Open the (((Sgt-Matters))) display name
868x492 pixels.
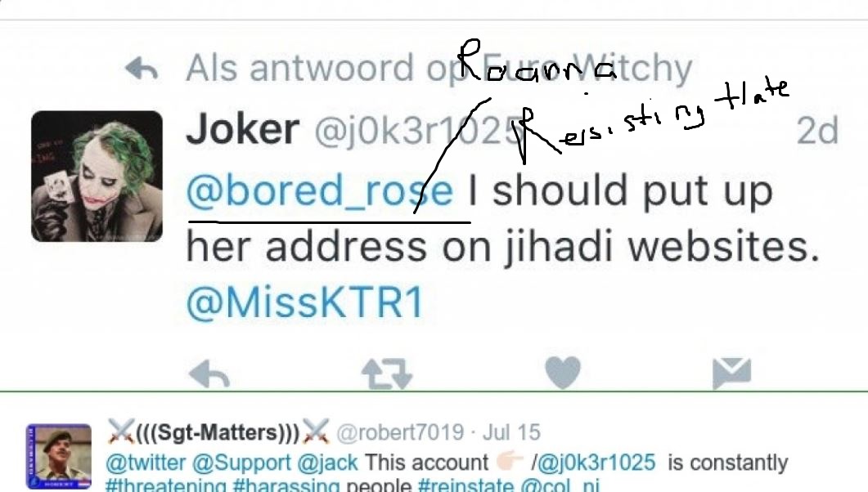tap(218, 432)
